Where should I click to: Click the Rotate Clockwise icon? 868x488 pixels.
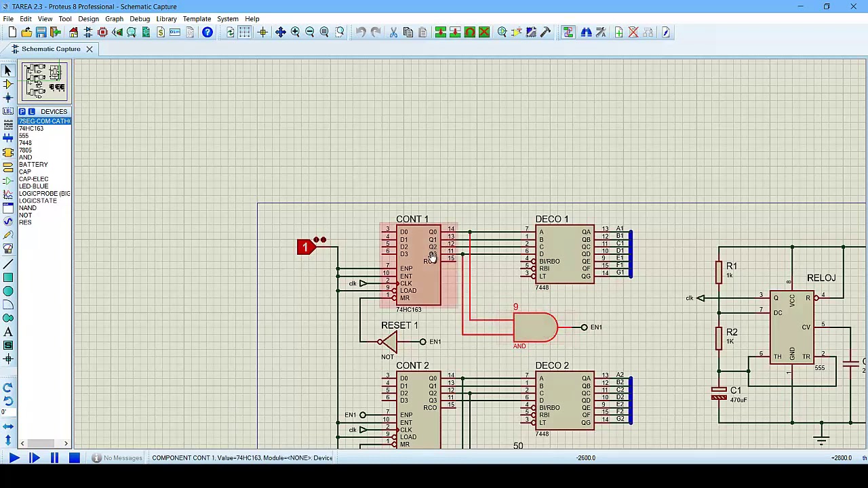(8, 387)
